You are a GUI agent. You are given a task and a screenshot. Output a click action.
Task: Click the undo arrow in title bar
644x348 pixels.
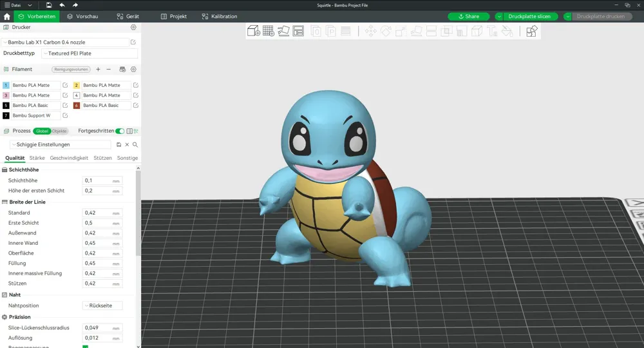pos(62,5)
